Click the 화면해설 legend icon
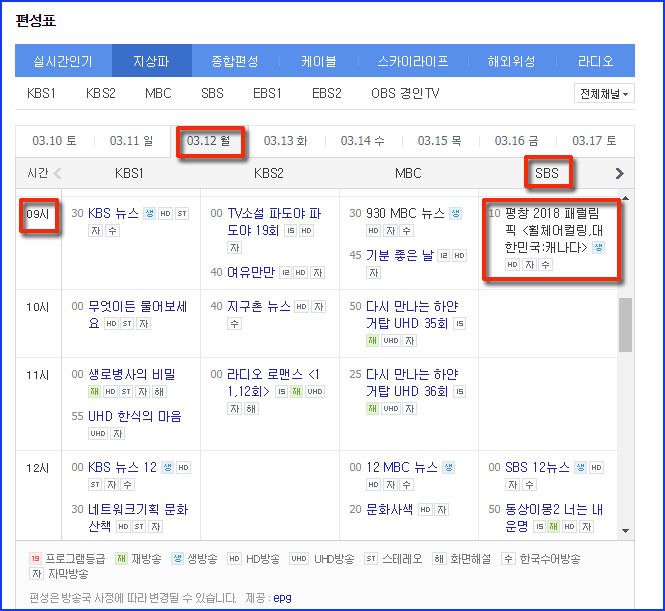This screenshot has height=611, width=665. (x=439, y=558)
